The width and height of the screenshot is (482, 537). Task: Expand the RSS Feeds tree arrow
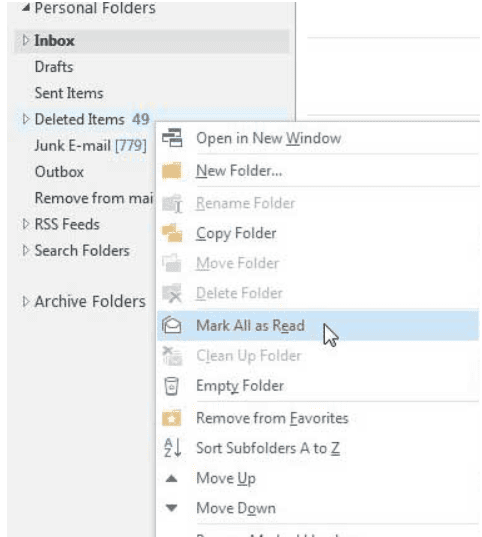pyautogui.click(x=25, y=224)
